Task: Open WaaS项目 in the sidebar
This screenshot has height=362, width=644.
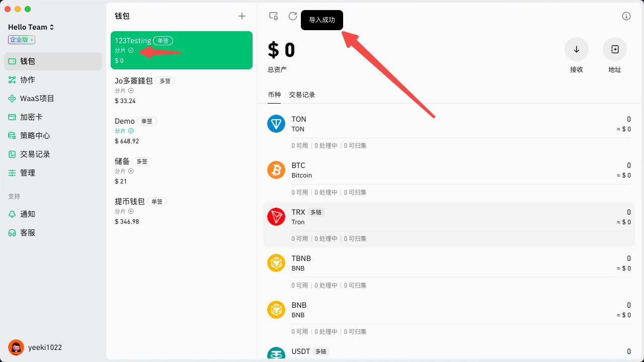Action: pos(37,99)
